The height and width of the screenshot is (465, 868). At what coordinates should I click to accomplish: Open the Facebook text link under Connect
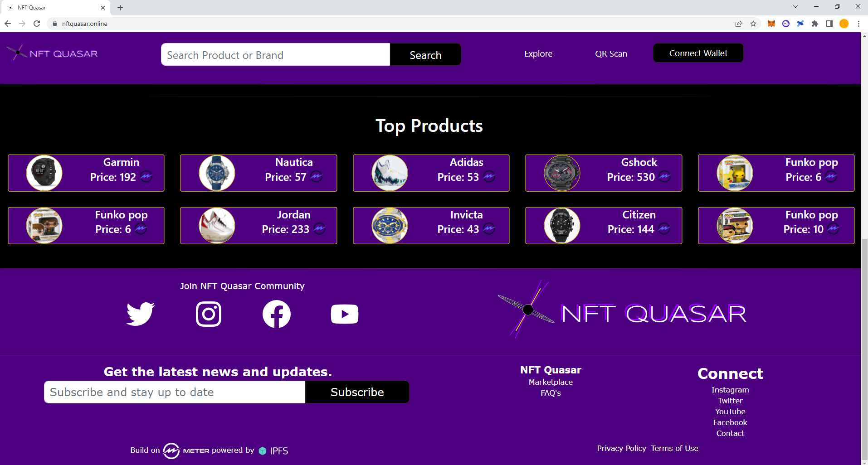point(730,422)
